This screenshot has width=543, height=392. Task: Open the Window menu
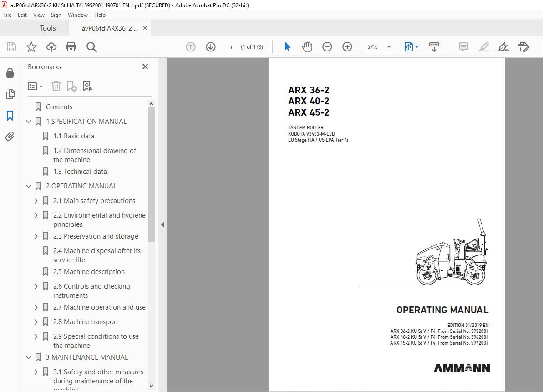77,15
